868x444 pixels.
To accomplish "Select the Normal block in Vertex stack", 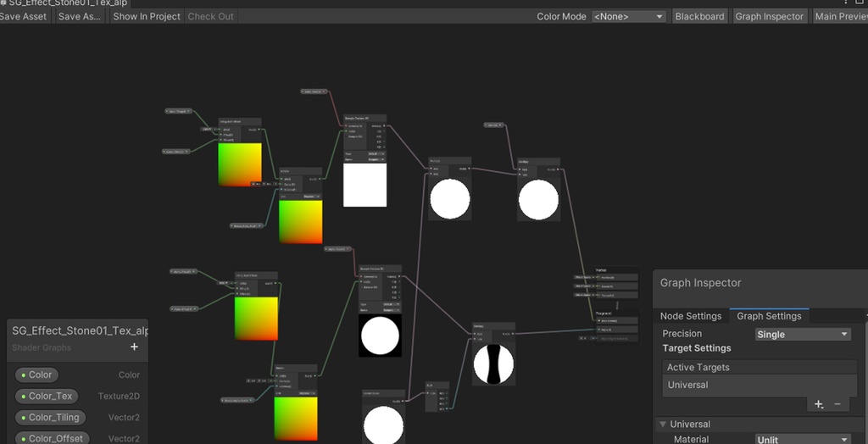I will [x=617, y=286].
